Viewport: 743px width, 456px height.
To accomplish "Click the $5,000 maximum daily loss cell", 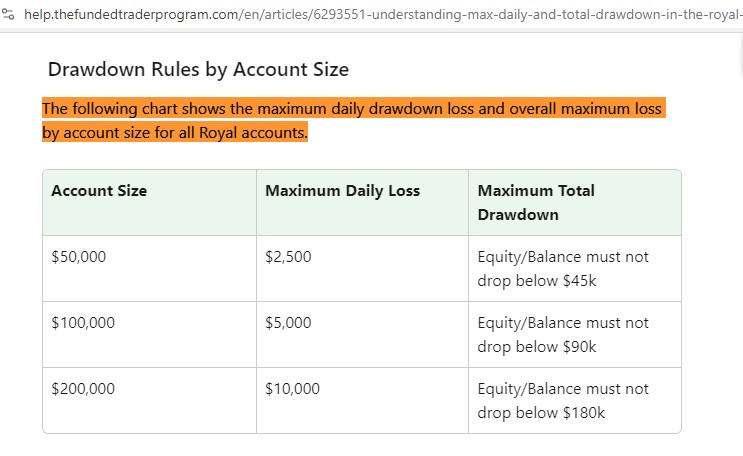I will tap(288, 323).
